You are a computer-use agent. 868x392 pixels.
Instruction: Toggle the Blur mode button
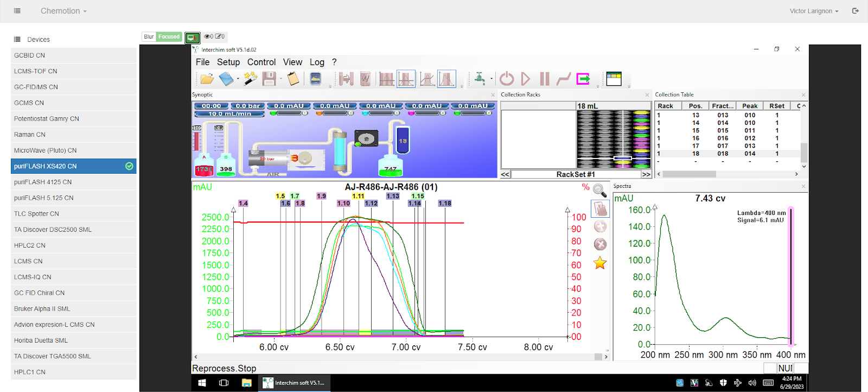149,37
